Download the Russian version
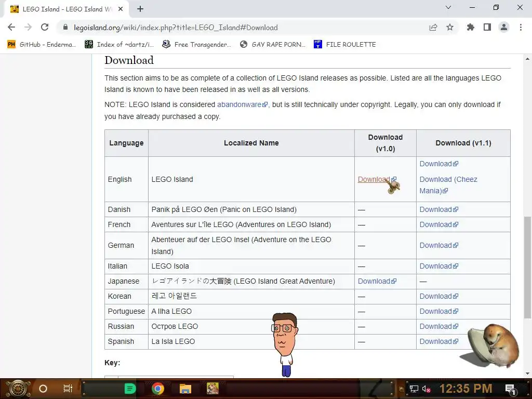 438,326
